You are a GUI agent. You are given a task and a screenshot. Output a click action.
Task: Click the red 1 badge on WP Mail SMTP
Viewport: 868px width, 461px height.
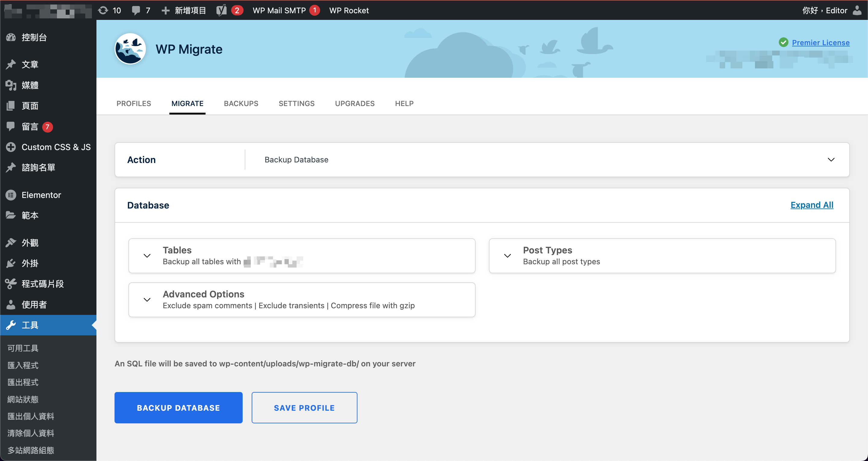pyautogui.click(x=315, y=11)
